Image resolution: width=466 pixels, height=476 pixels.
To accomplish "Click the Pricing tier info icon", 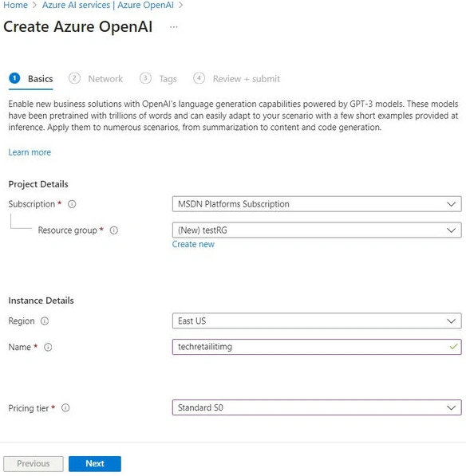I will coord(65,407).
